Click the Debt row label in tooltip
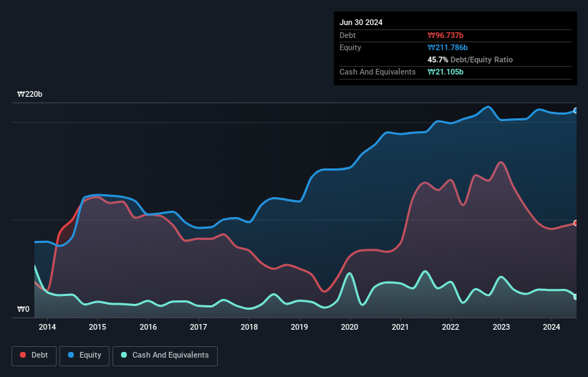This screenshot has height=377, width=588. click(x=347, y=35)
